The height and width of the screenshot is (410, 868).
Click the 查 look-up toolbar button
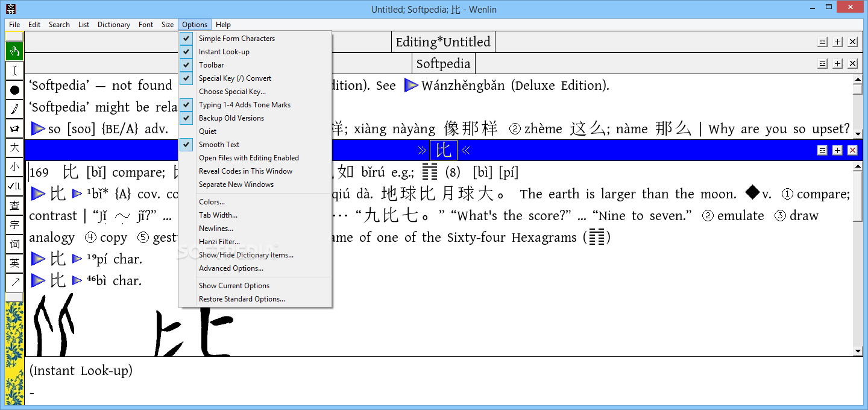pyautogui.click(x=14, y=206)
